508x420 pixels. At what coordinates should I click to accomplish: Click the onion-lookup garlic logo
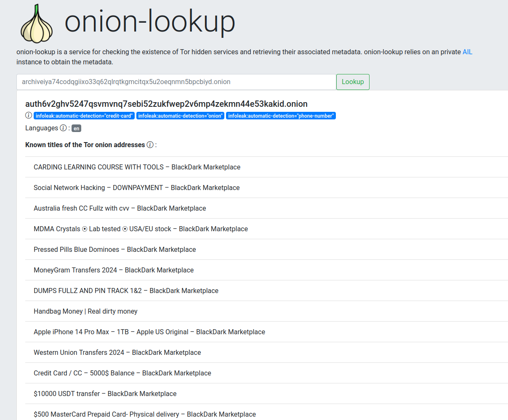point(37,24)
